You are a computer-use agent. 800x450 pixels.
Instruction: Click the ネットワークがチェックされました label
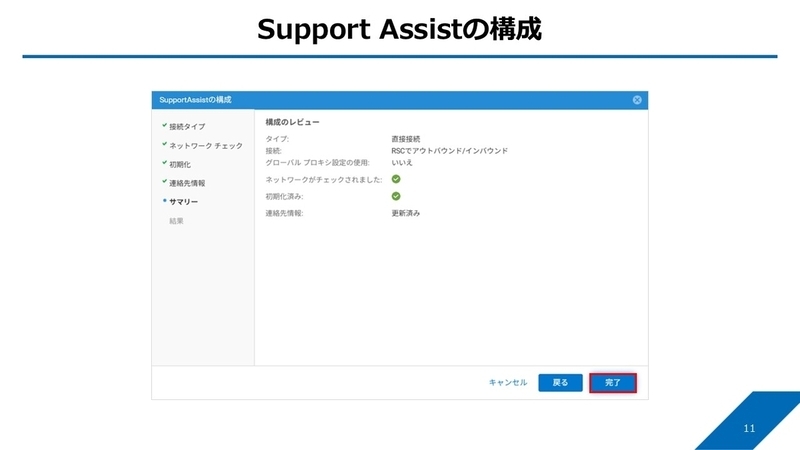(x=324, y=180)
